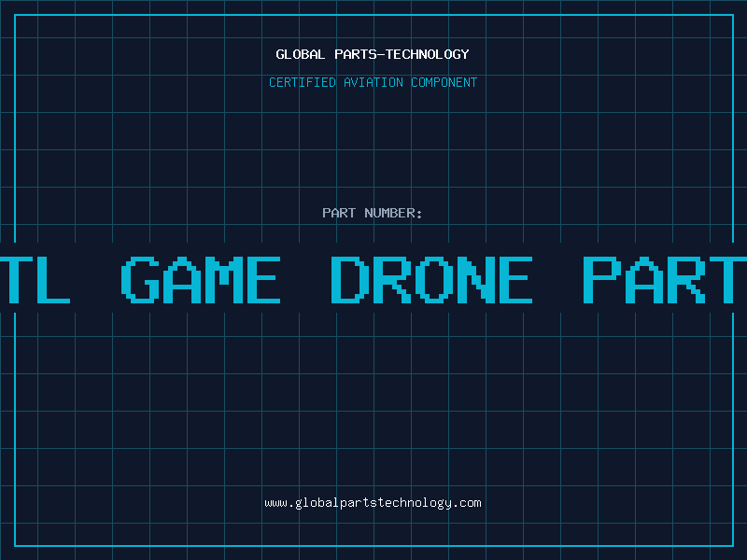The image size is (747, 560).
Task: Click the large word GAME
Action: pyautogui.click(x=201, y=279)
